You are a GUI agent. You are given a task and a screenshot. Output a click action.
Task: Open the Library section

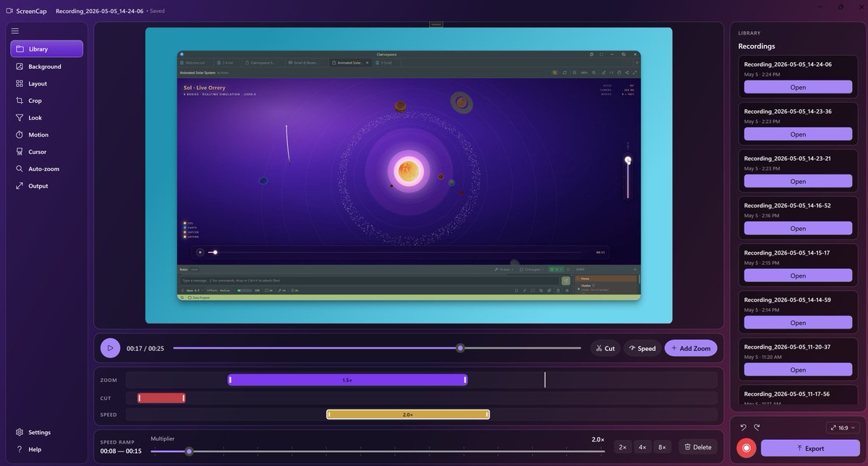[x=46, y=49]
